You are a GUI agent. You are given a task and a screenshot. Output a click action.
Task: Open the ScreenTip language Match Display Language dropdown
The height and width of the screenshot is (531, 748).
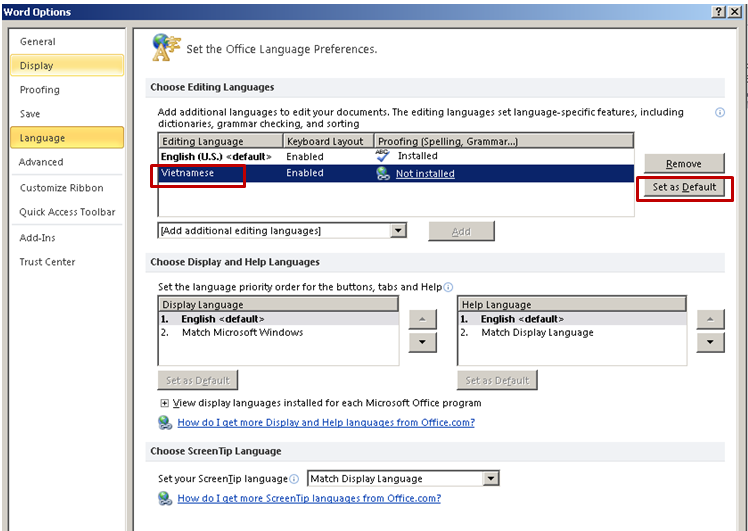pyautogui.click(x=490, y=479)
